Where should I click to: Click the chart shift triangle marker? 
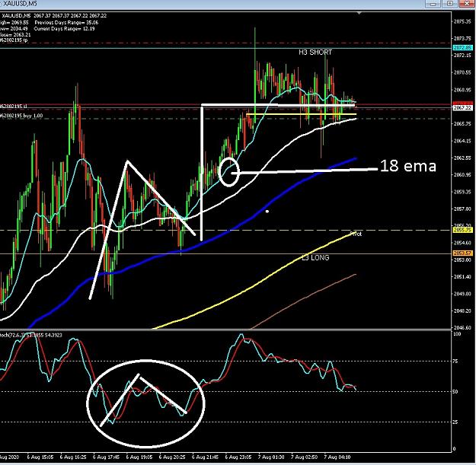(x=359, y=13)
